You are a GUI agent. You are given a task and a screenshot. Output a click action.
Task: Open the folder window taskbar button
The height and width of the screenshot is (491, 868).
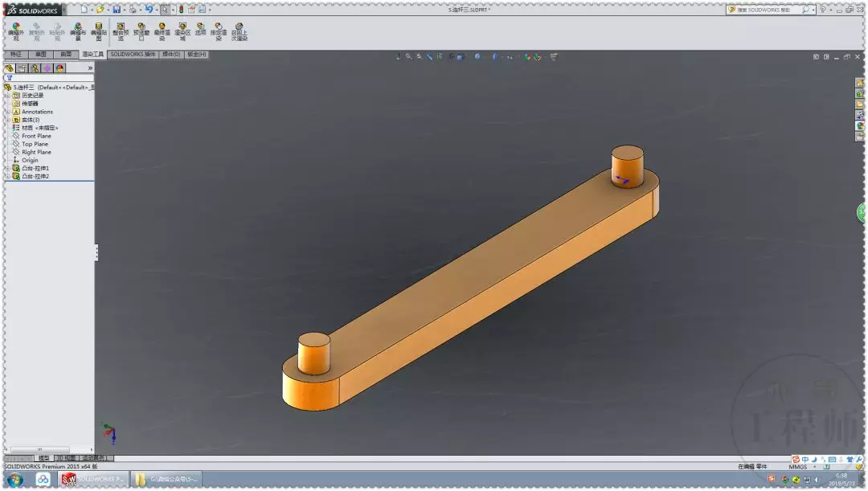point(166,480)
